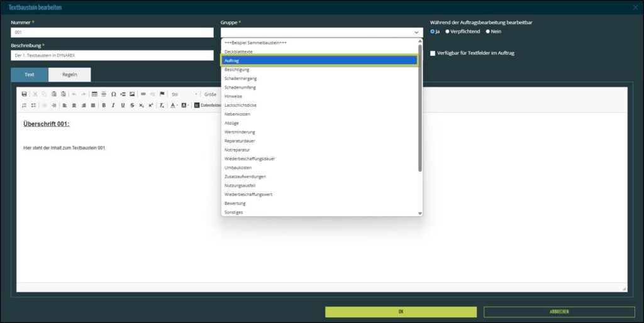Open the Stil style dropdown
The image size is (644, 323).
point(184,94)
